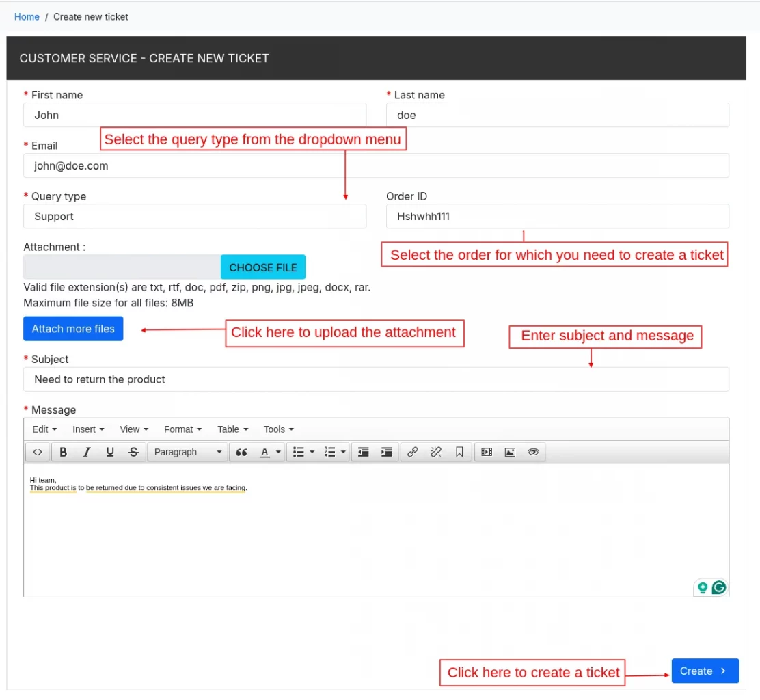Open the Insert menu
This screenshot has height=700, width=760.
click(88, 429)
